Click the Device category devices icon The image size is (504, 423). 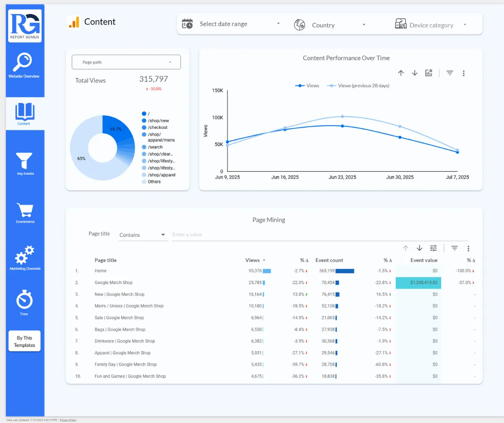[401, 24]
